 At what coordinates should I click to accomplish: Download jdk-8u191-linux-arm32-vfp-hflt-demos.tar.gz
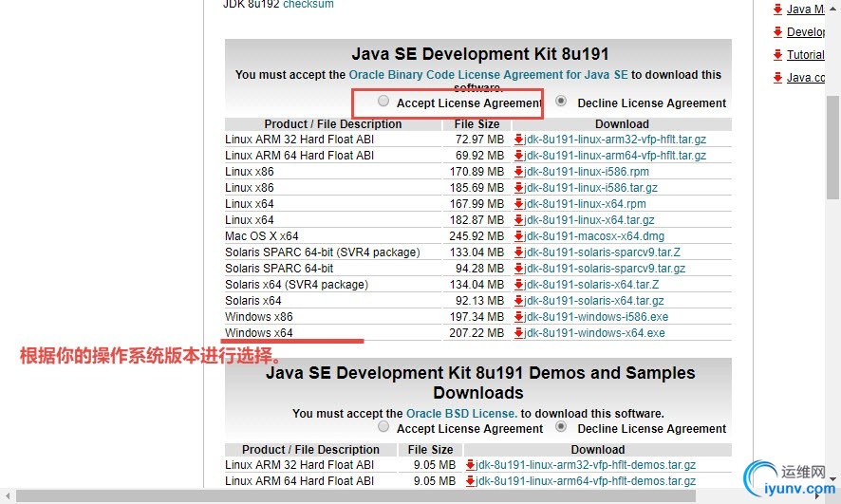586,465
